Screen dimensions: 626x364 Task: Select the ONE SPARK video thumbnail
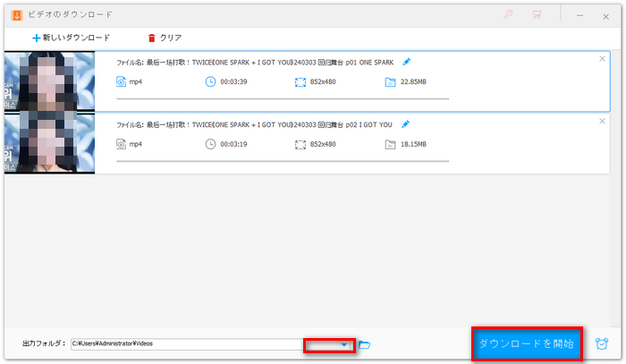49,81
